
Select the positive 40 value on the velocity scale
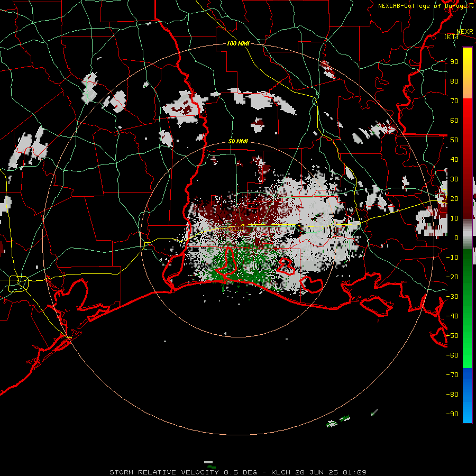(454, 160)
